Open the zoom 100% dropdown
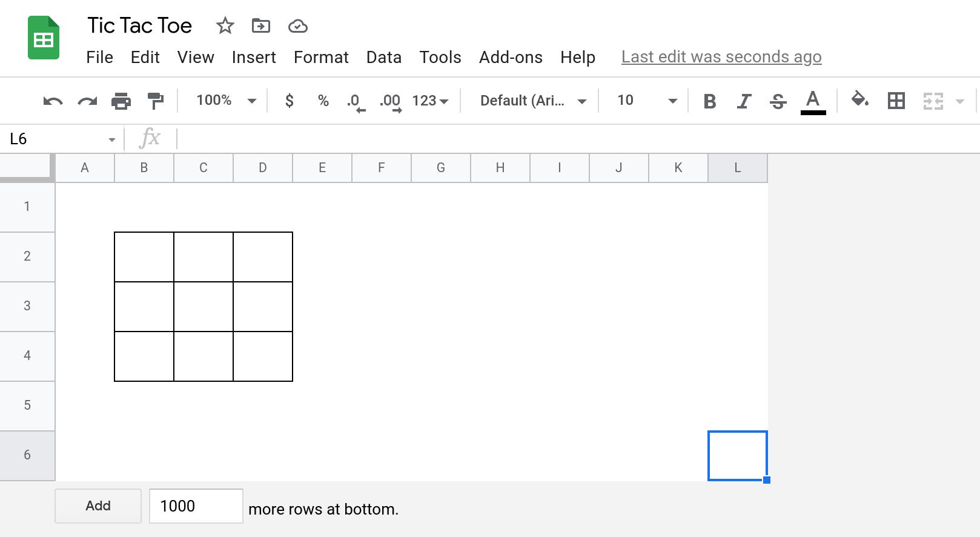This screenshot has height=537, width=980. [x=226, y=101]
